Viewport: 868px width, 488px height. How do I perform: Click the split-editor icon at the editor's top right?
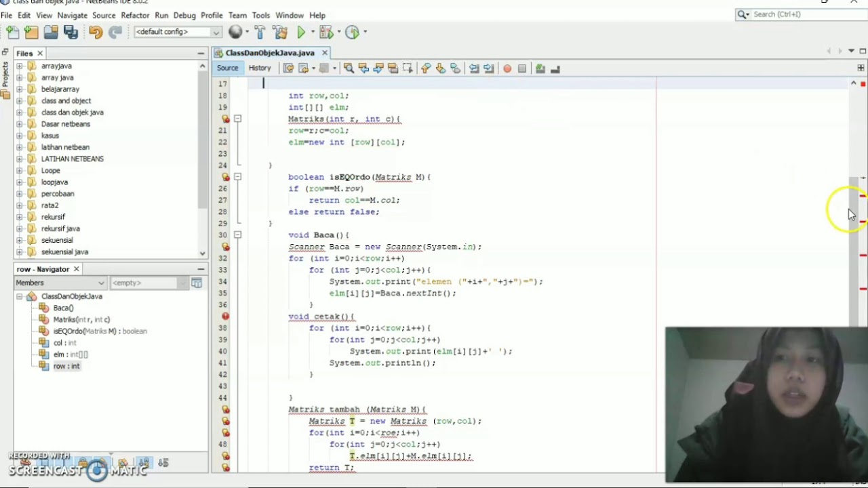pos(861,68)
